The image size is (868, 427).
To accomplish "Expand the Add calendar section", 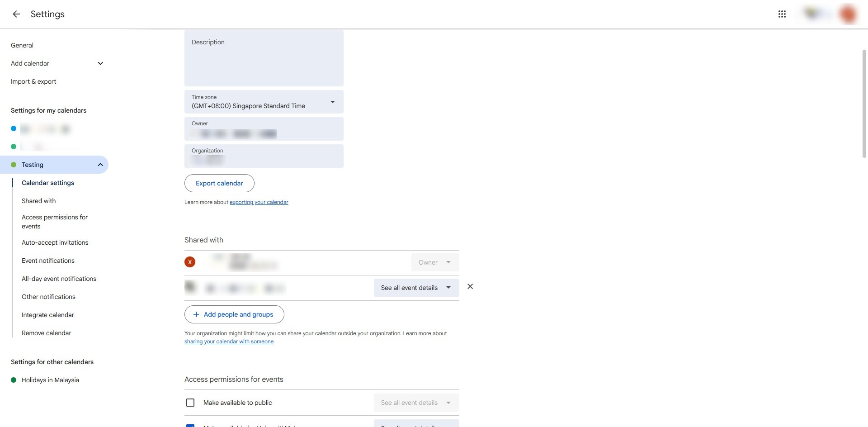I will click(x=100, y=63).
